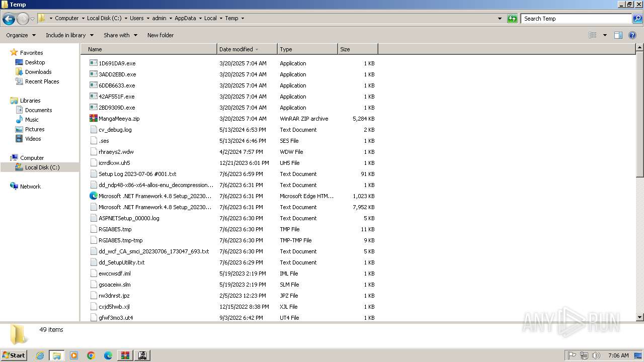
Task: Select the 3ADD2EBD.exe application icon
Action: 94,74
